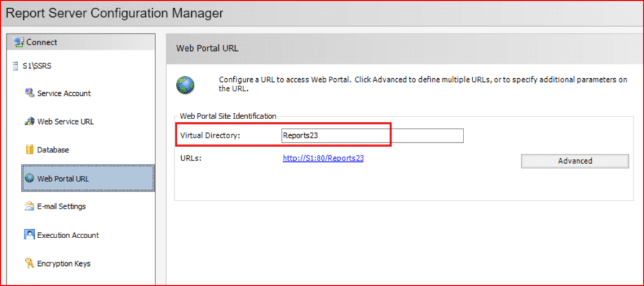This screenshot has width=644, height=286.
Task: Click the Advanced button
Action: click(x=574, y=161)
